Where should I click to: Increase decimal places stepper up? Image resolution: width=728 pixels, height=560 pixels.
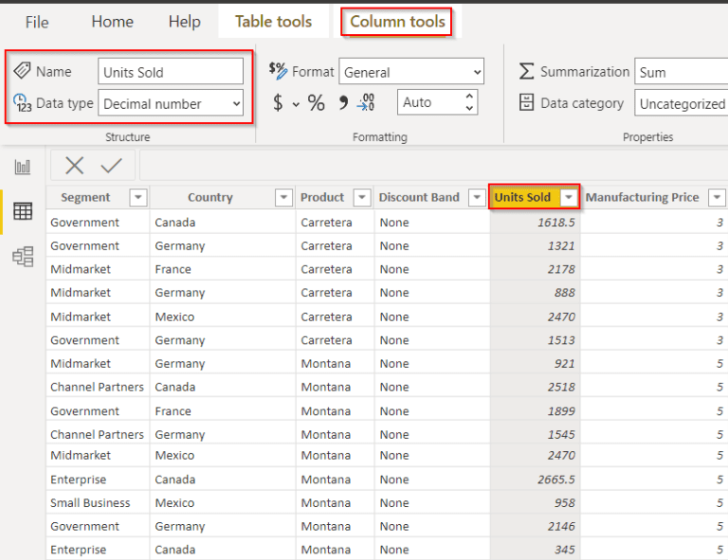469,97
